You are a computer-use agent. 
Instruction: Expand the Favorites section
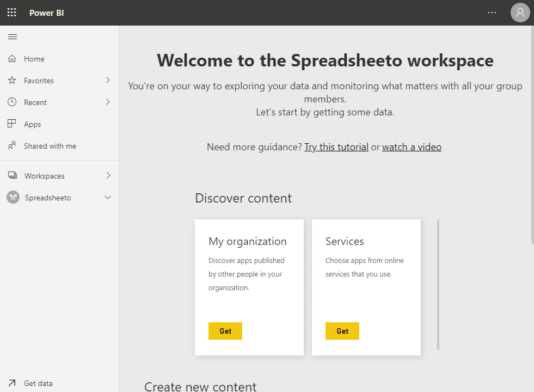pyautogui.click(x=108, y=80)
